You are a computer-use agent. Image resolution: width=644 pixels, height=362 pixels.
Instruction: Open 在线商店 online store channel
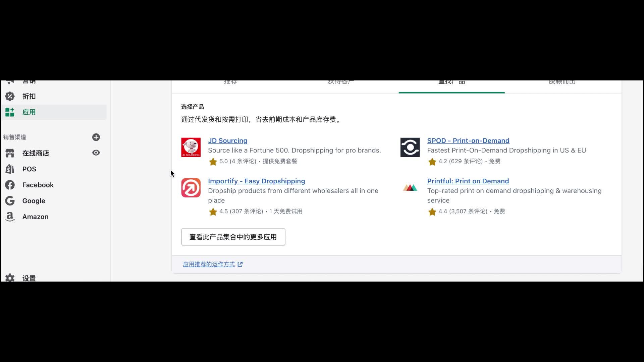tap(36, 153)
